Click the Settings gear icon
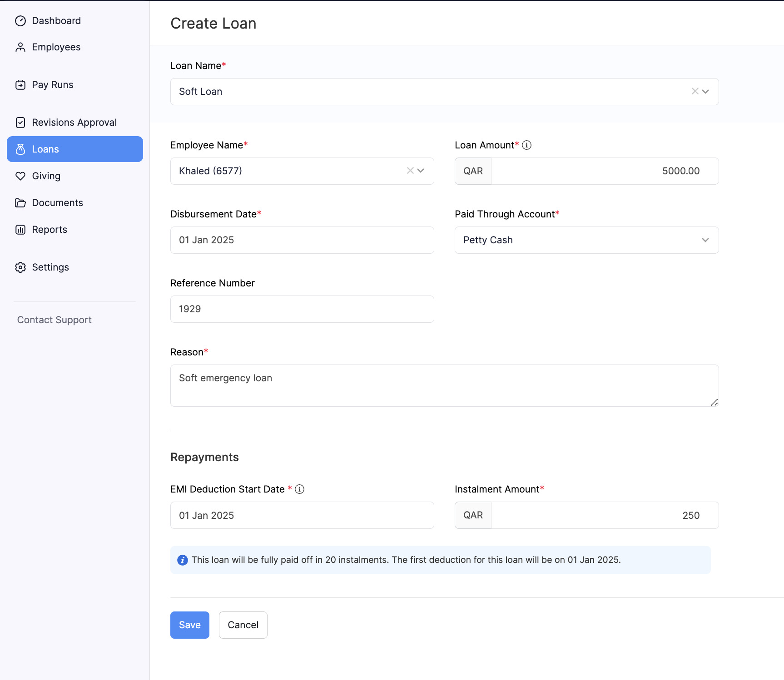The width and height of the screenshot is (784, 680). coord(20,267)
